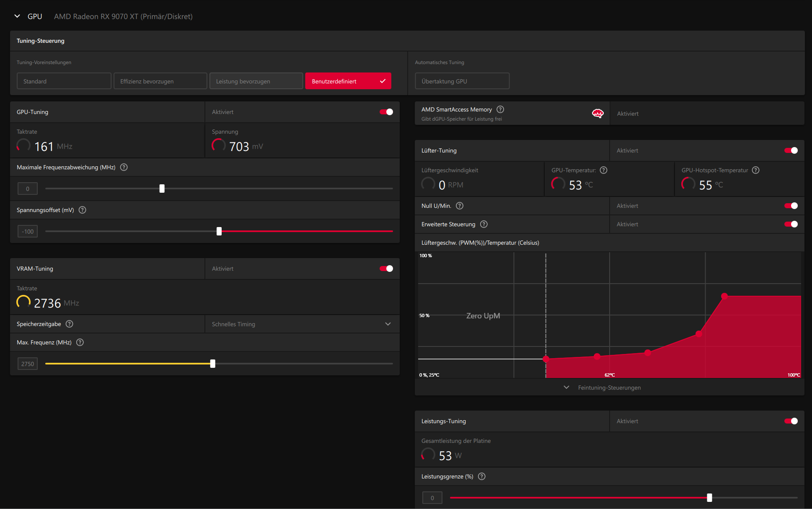Show help for GPU-Temperatur
The height and width of the screenshot is (509, 812).
tap(603, 170)
